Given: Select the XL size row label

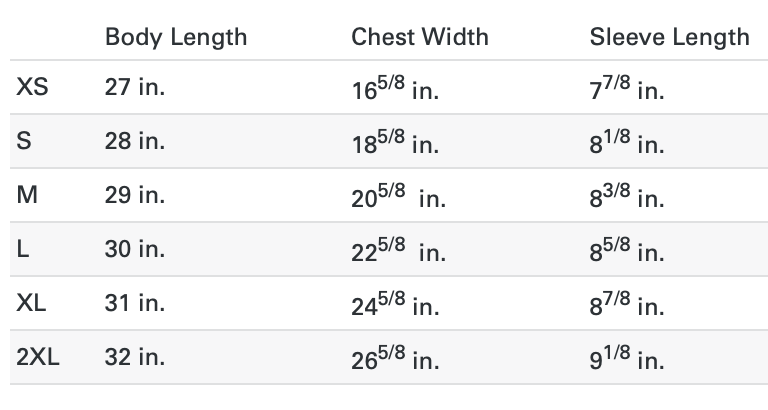Looking at the screenshot, I should click(31, 302).
